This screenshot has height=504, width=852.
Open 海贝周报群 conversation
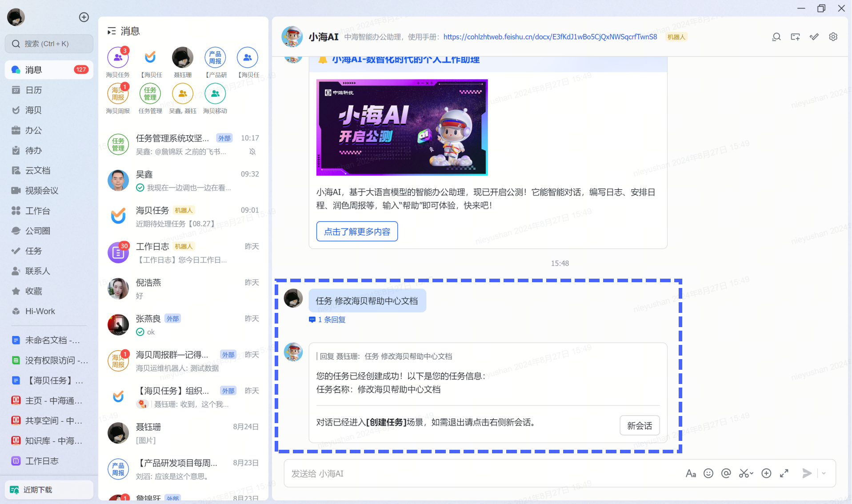coord(183,361)
